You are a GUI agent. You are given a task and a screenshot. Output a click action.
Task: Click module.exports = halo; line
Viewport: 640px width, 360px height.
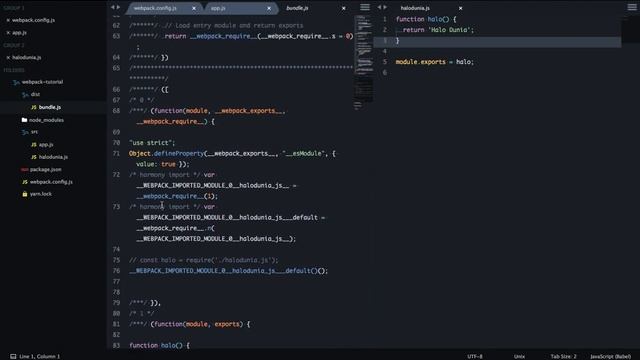435,62
